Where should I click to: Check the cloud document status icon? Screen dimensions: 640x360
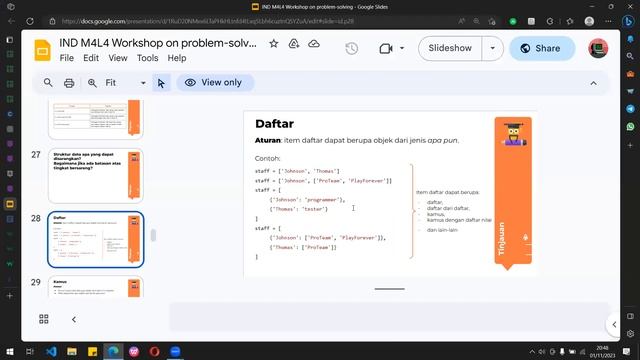coord(313,44)
